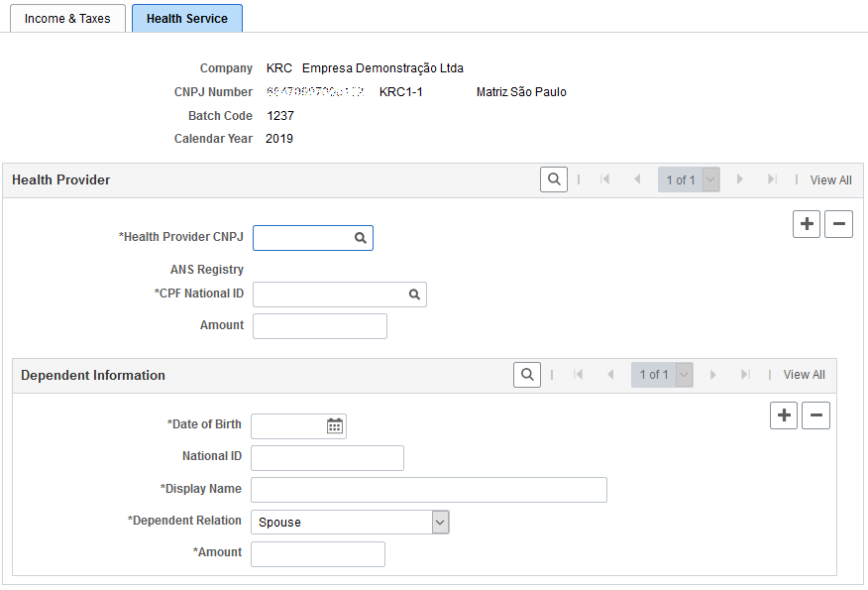Screen dimensions: 868x590
Task: Click the dependent National ID field
Action: pyautogui.click(x=327, y=458)
